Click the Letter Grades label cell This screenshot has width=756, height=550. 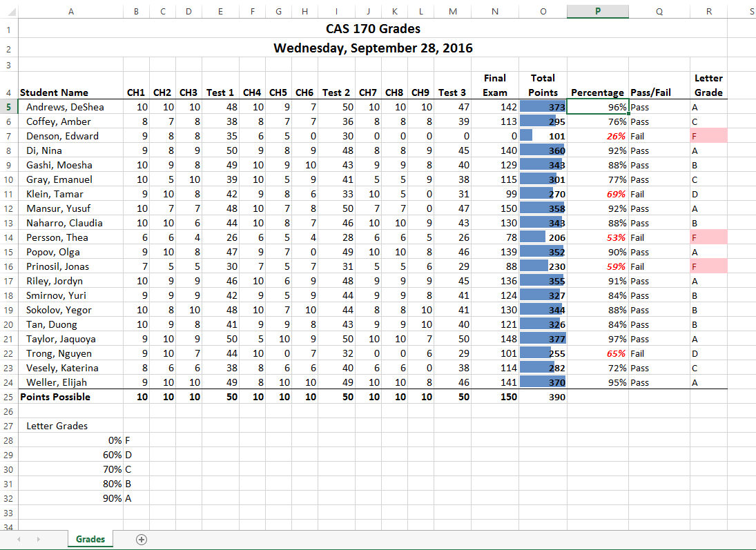(x=70, y=426)
